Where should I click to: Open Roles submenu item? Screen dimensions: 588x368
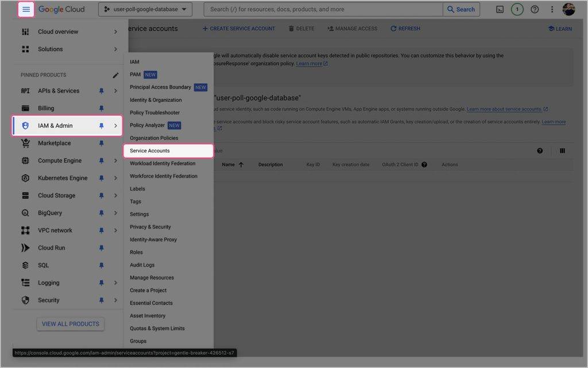coord(136,252)
